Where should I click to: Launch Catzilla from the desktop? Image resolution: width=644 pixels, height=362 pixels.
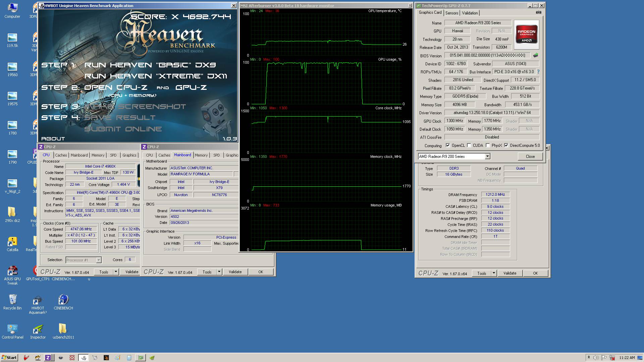coord(12,244)
